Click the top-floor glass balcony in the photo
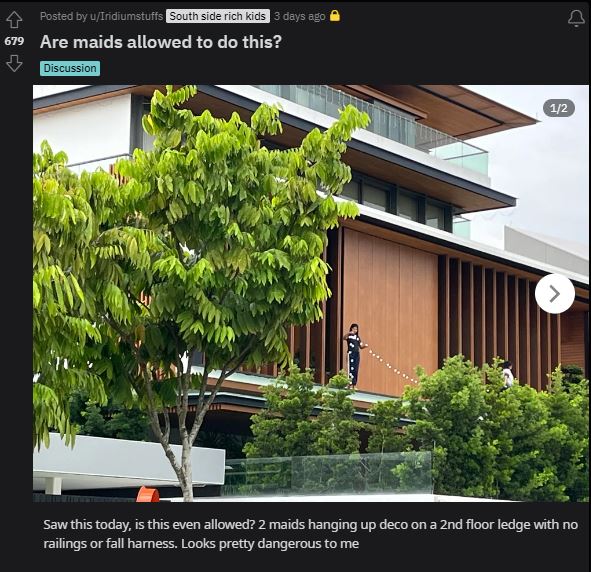Image resolution: width=591 pixels, height=572 pixels. coord(458,156)
